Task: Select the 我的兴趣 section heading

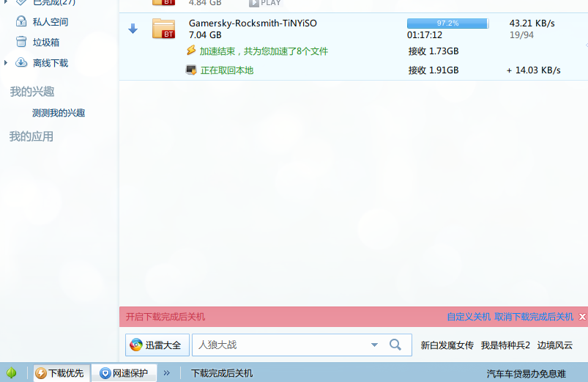Action: tap(32, 92)
